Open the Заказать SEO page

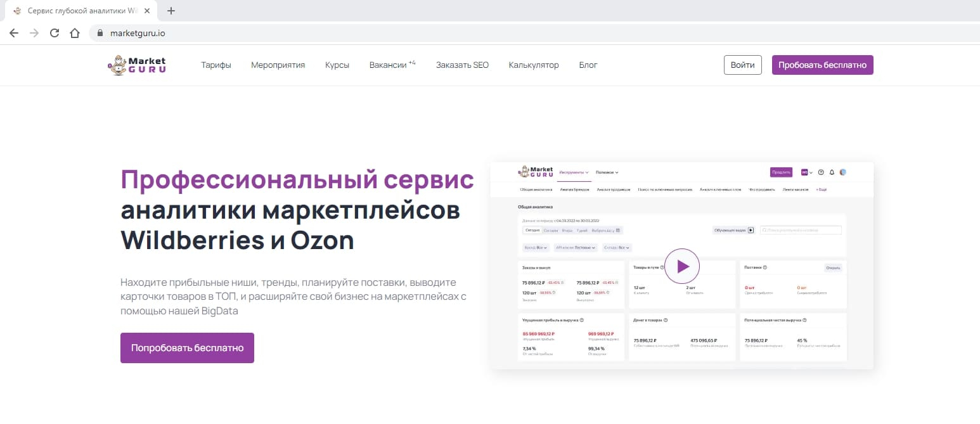[x=462, y=65]
